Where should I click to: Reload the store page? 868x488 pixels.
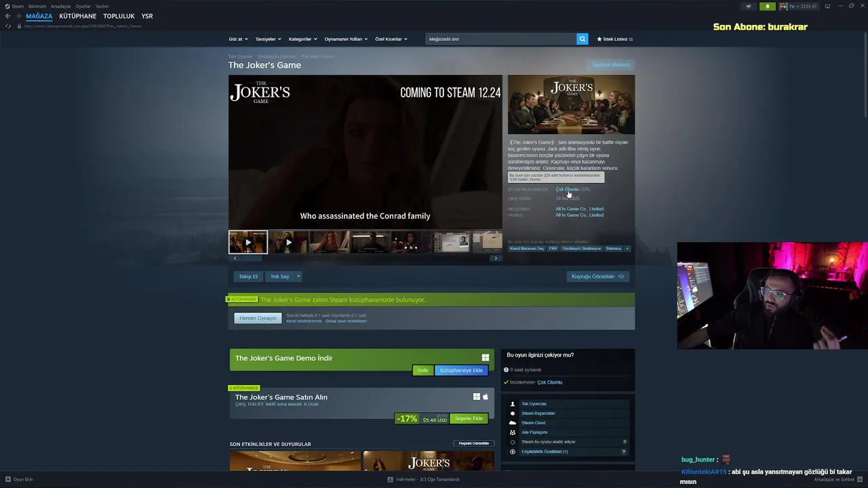pyautogui.click(x=8, y=26)
